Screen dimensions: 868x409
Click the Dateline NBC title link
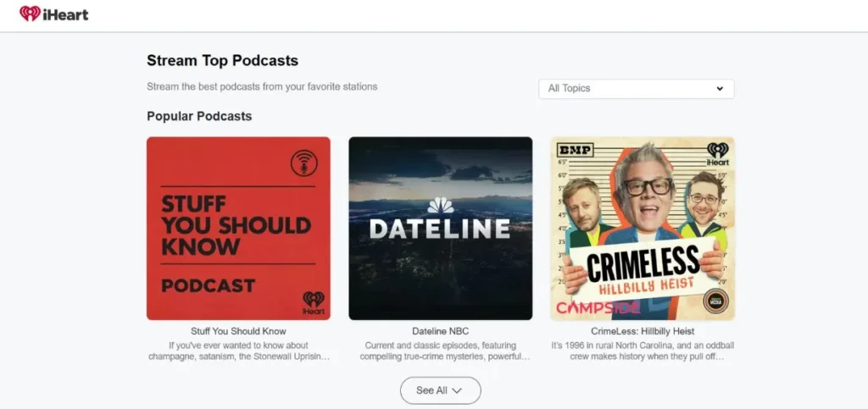440,331
